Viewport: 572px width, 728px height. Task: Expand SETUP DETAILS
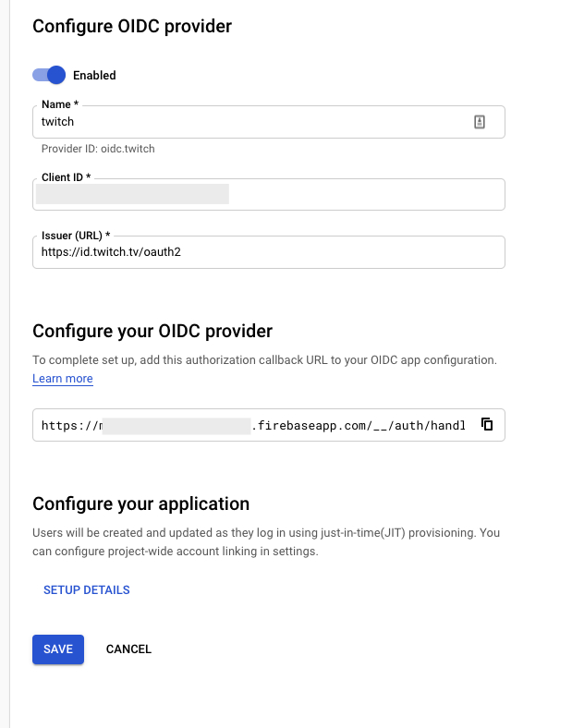point(87,589)
